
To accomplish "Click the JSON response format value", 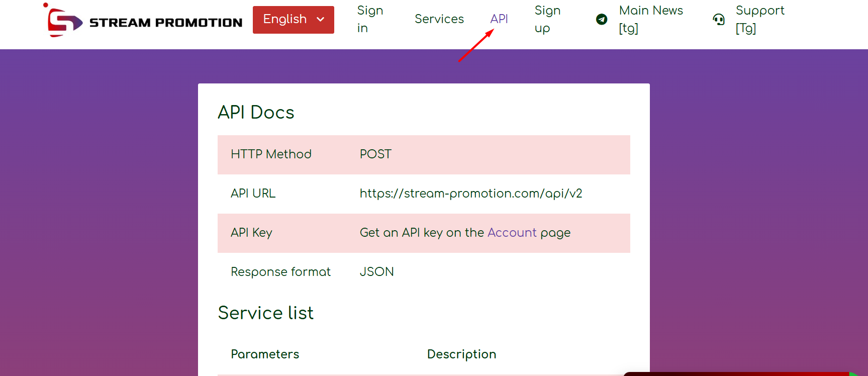I will click(377, 272).
